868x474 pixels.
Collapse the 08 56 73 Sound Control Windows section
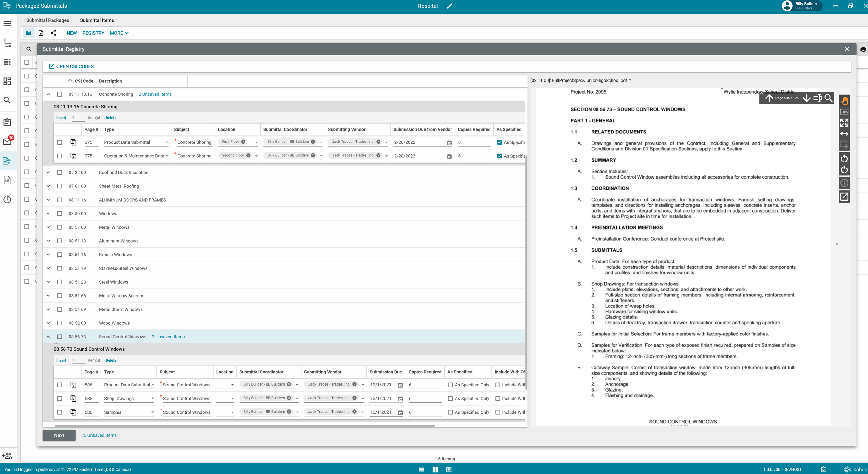coord(48,336)
